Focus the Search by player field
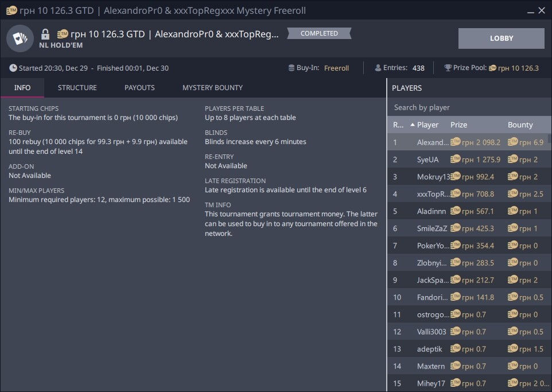This screenshot has height=392, width=552. 468,107
